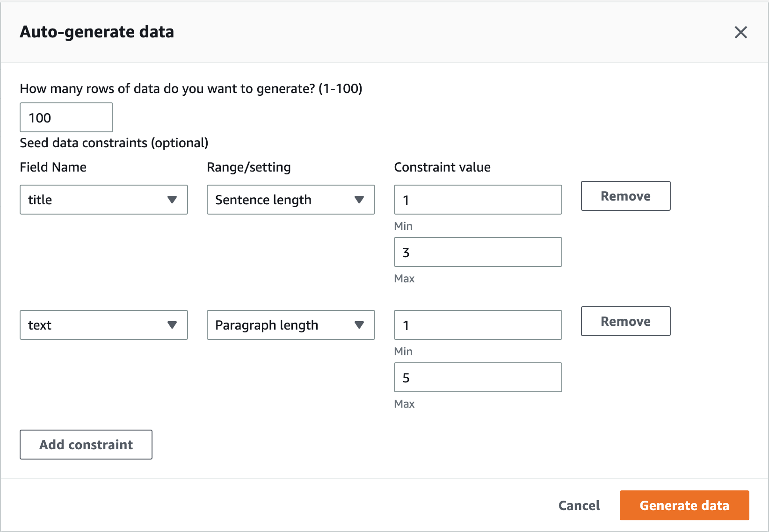Open the Sentence length range dropdown

click(x=291, y=200)
